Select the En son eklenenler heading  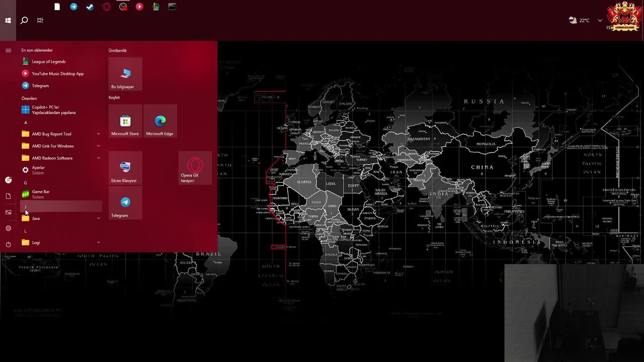pos(37,50)
